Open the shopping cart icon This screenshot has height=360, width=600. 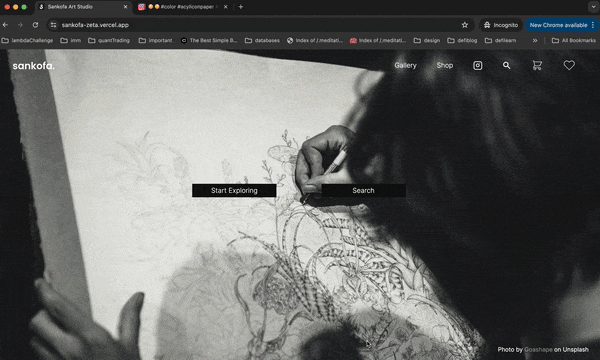(537, 65)
